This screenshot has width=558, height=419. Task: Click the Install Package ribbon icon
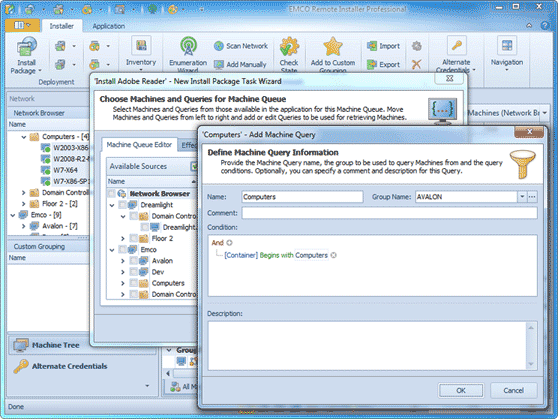(26, 46)
